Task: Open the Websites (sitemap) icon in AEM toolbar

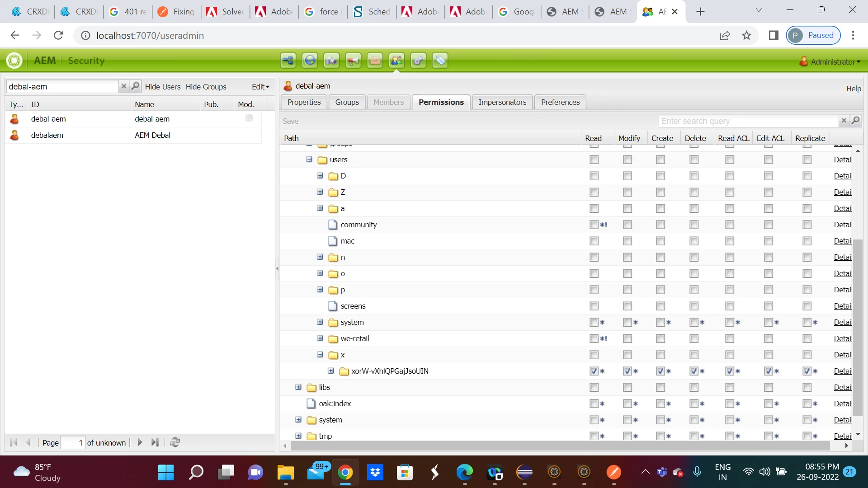Action: pyautogui.click(x=288, y=61)
